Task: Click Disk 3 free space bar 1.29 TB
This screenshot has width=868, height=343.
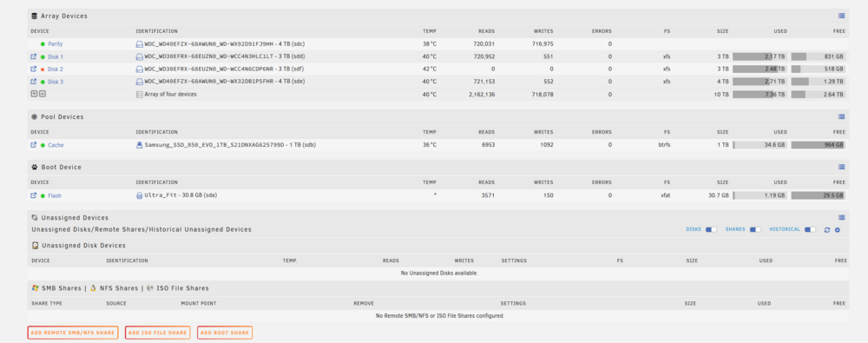Action: point(819,82)
